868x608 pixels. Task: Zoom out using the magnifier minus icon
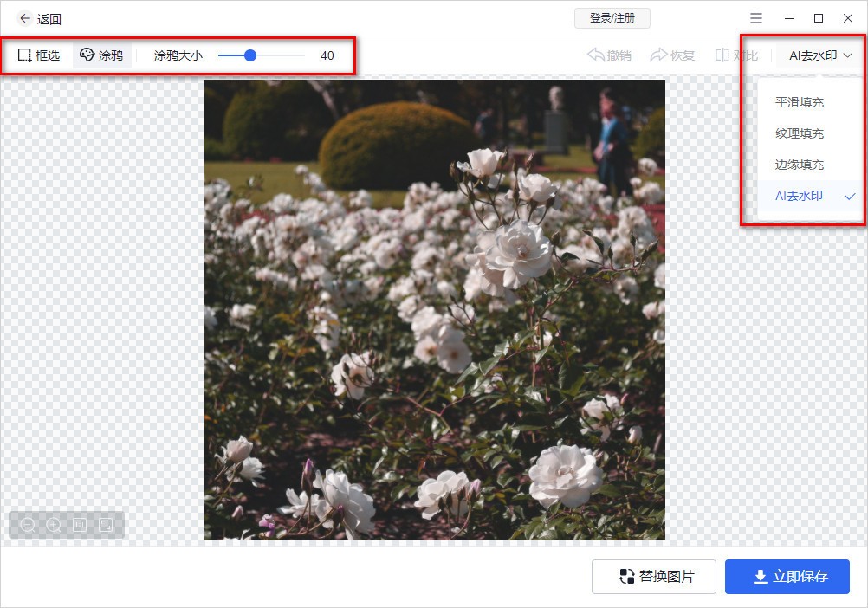(x=27, y=524)
